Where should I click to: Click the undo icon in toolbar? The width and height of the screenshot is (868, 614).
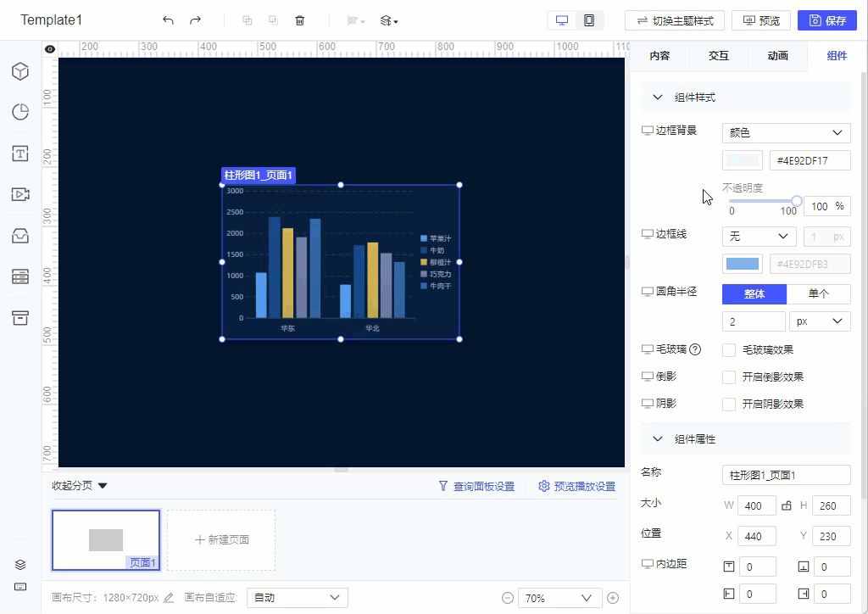(x=167, y=20)
